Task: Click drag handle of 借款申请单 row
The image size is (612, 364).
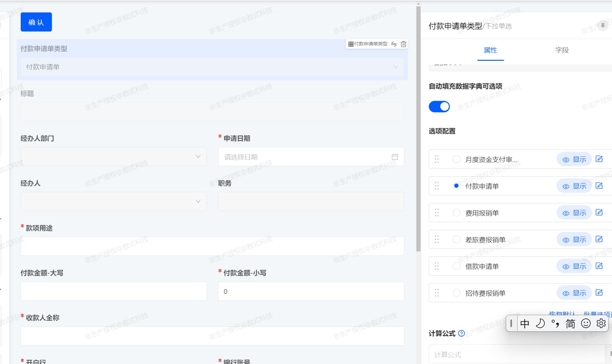Action: point(437,266)
